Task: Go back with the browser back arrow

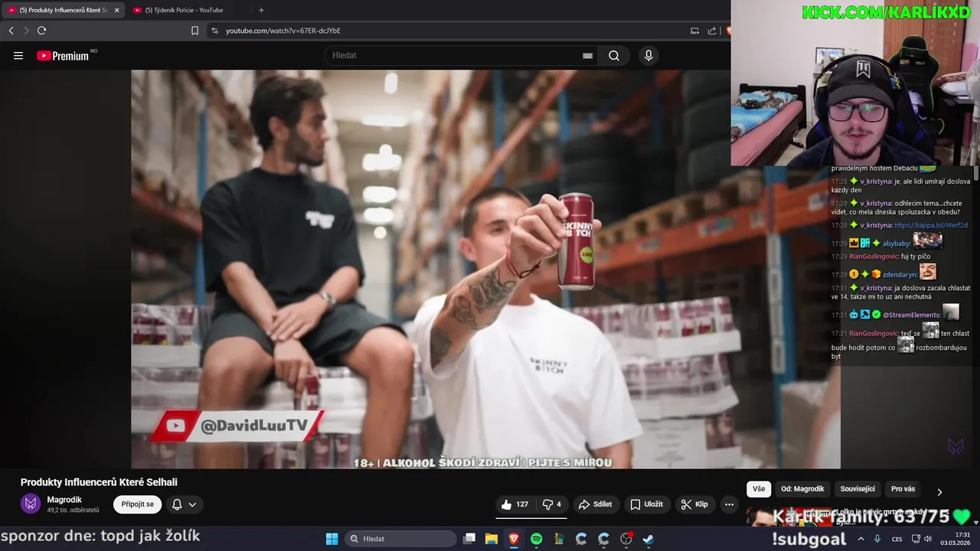Action: 11,31
